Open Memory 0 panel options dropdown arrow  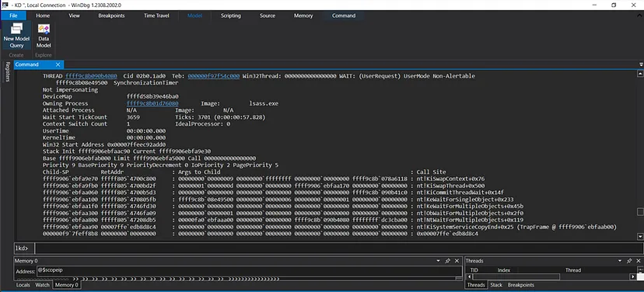click(439, 261)
